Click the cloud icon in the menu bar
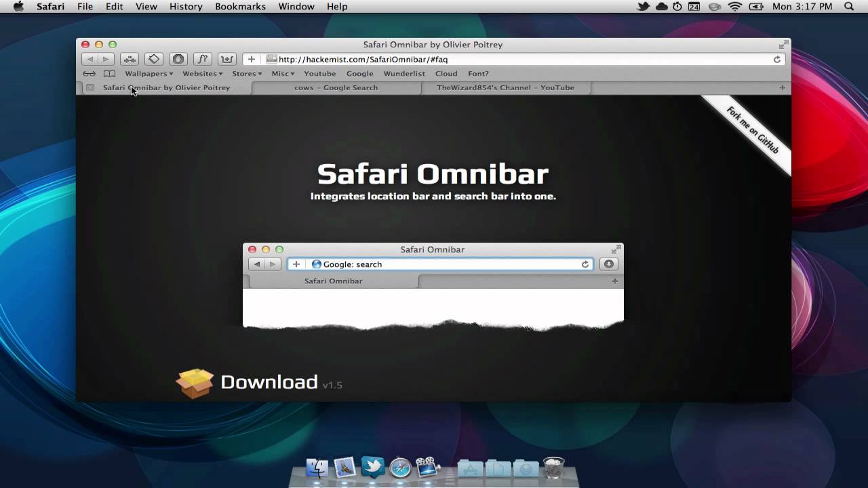This screenshot has height=488, width=868. point(661,6)
